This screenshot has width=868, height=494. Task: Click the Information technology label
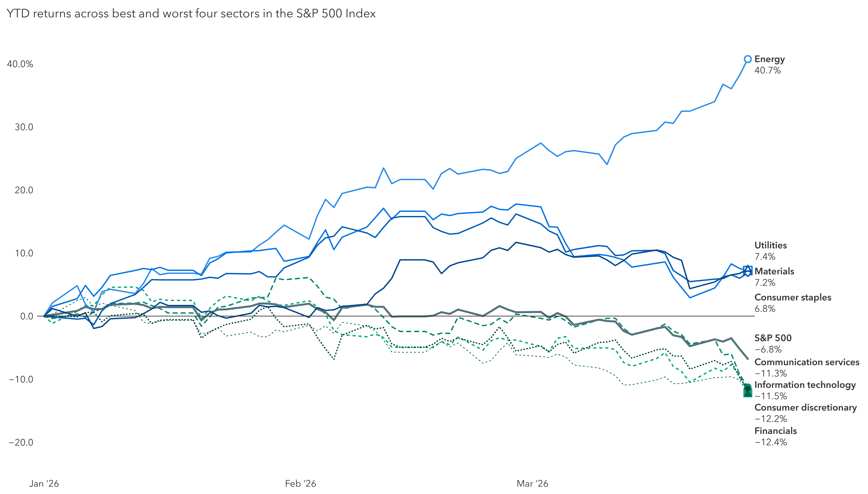805,385
